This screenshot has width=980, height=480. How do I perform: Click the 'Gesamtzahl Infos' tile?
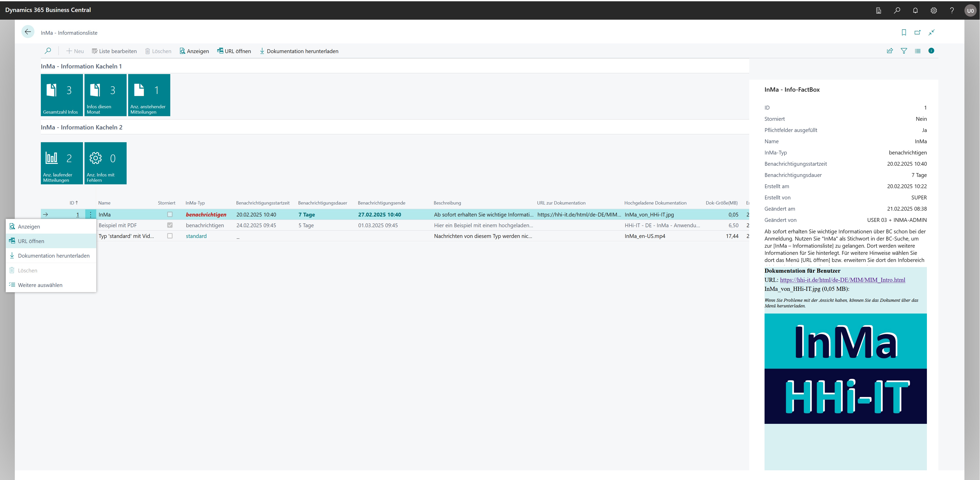point(62,95)
